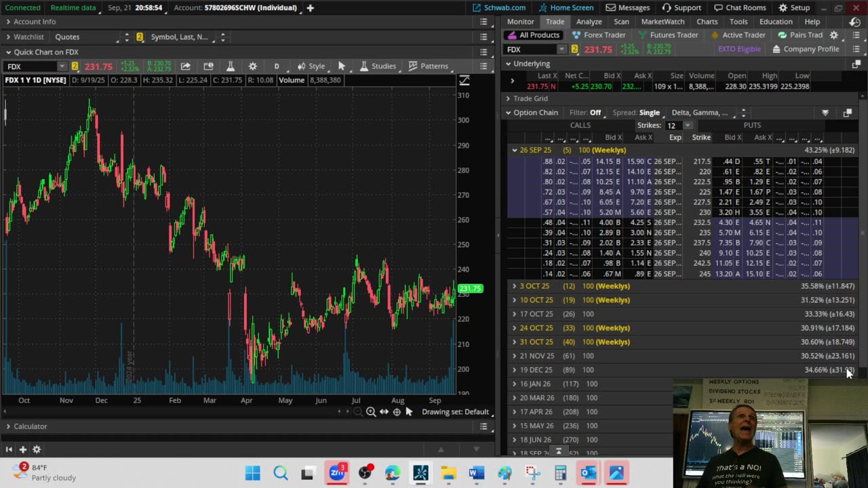Expand the 3 OCT 25 expiration
Image resolution: width=868 pixels, height=488 pixels.
tap(514, 286)
